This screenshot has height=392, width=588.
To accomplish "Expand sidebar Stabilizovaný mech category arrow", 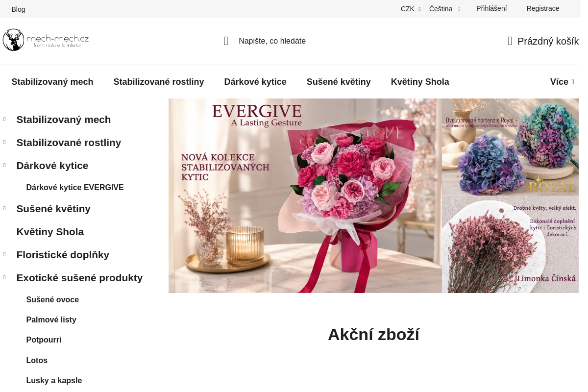I will (5, 120).
